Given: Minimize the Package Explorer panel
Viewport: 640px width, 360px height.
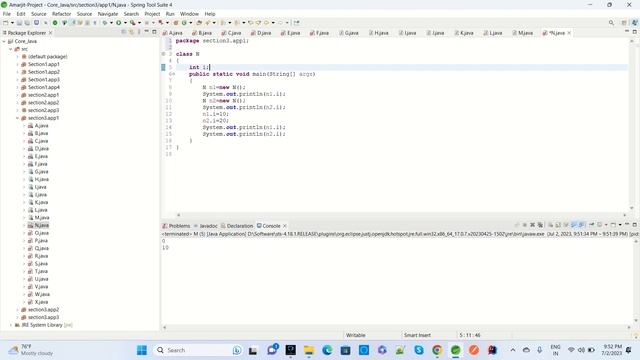Looking at the screenshot, I should 147,32.
